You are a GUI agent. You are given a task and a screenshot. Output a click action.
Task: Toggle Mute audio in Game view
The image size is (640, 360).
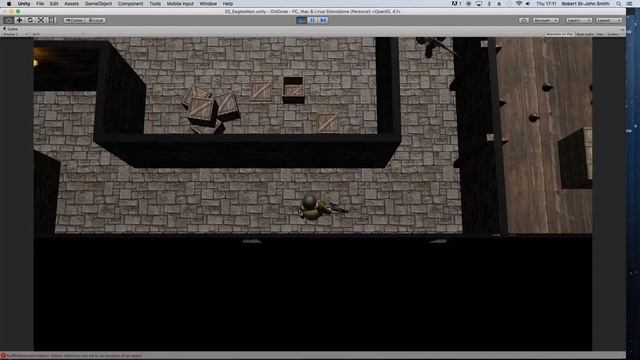coord(585,34)
